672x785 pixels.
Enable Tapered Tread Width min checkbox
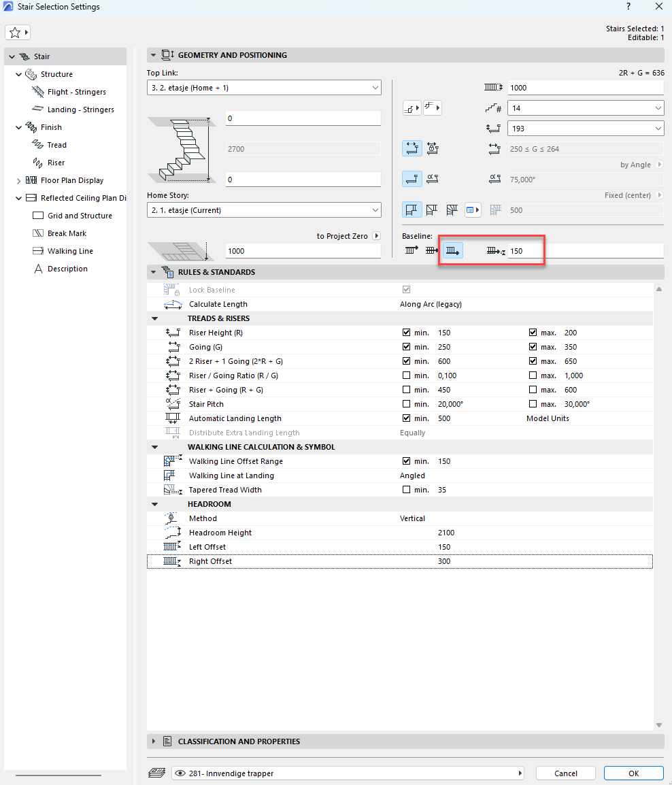click(x=407, y=490)
